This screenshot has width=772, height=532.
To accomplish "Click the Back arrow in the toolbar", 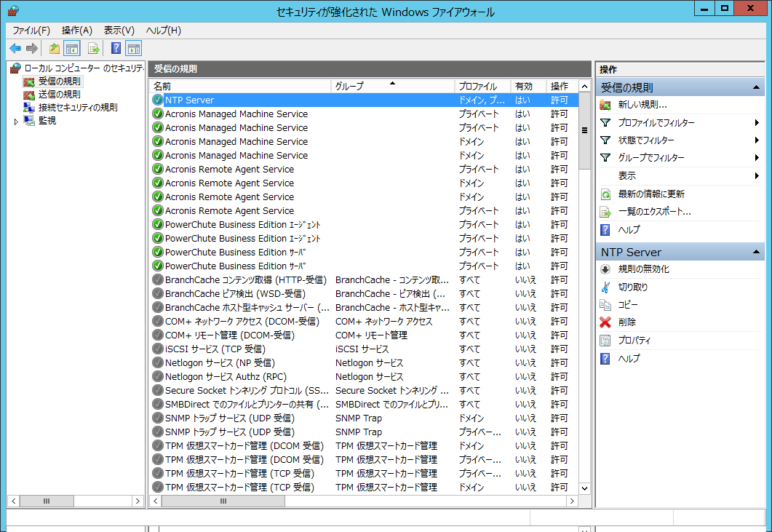I will [x=15, y=49].
